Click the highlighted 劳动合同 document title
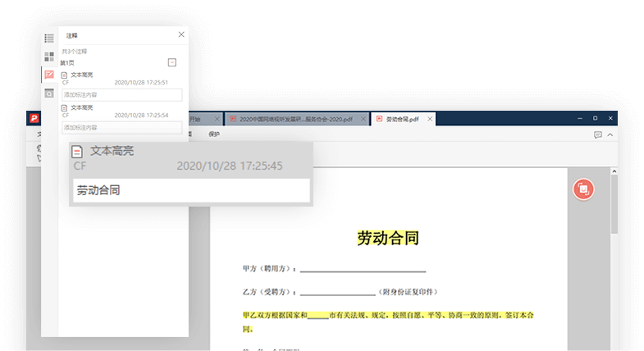This screenshot has width=644, height=351. (388, 238)
